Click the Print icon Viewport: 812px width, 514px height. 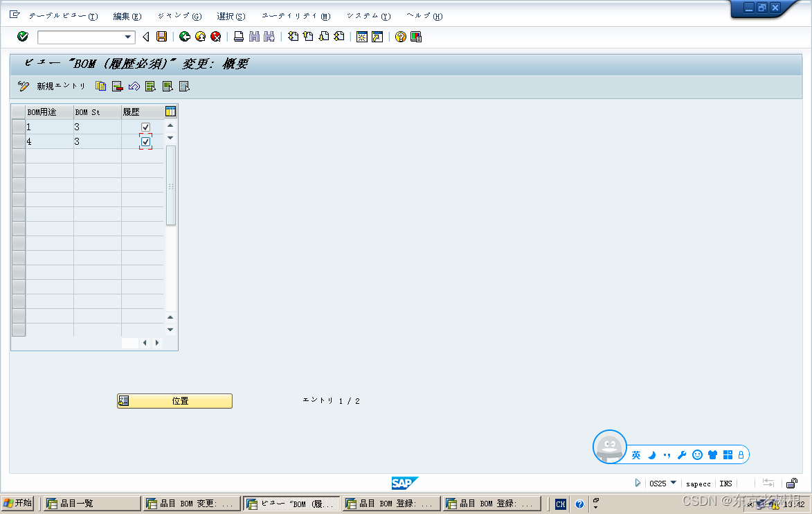click(x=238, y=37)
